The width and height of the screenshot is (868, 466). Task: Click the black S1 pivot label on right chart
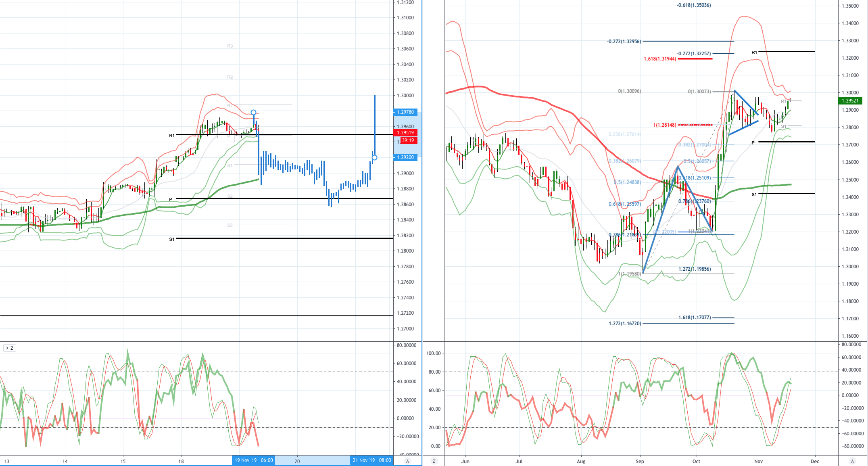754,194
